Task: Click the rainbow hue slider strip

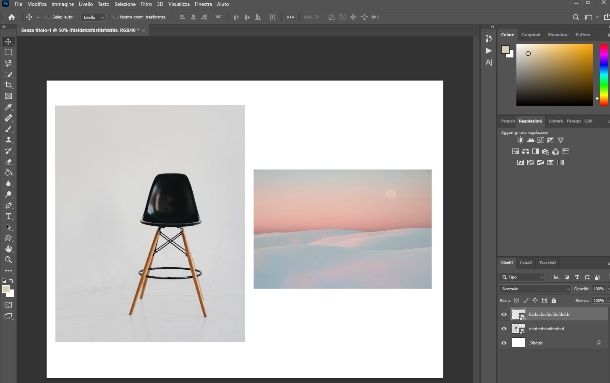Action: pos(604,74)
